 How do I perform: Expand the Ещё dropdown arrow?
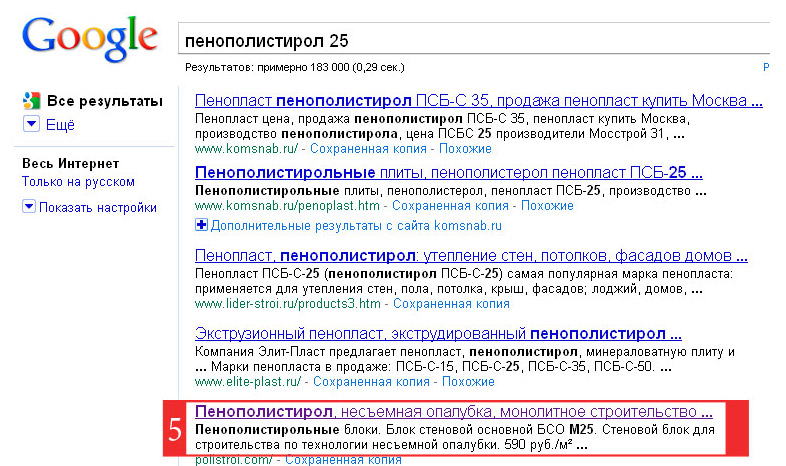[31, 124]
